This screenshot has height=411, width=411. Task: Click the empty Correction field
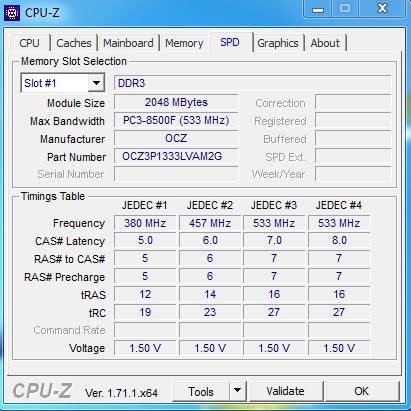click(x=353, y=102)
